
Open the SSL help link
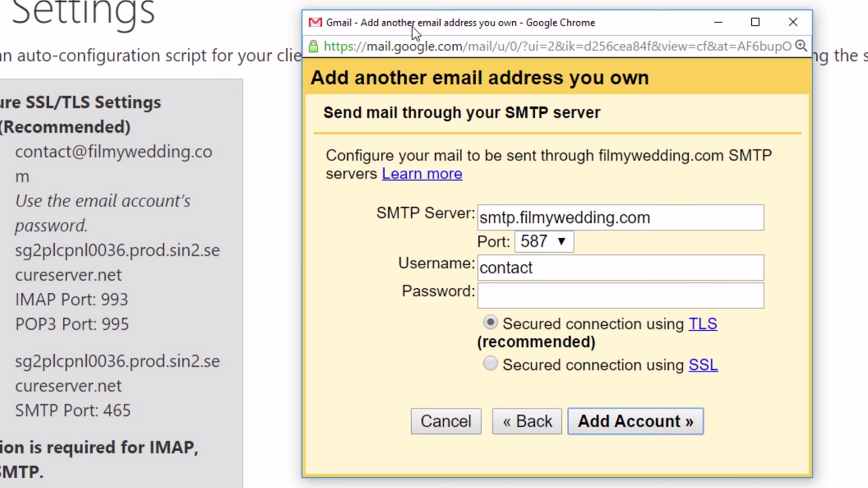(703, 365)
